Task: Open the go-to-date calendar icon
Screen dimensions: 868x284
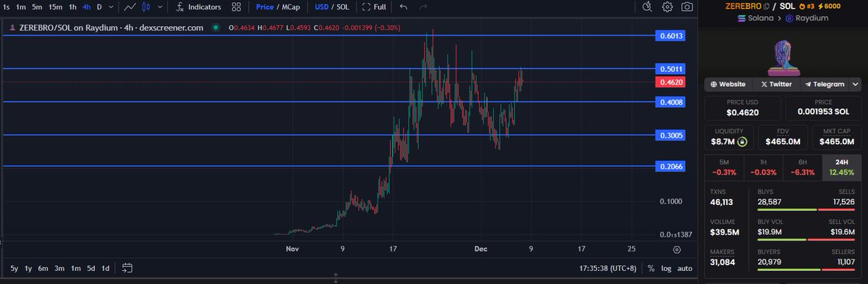Action: click(127, 268)
